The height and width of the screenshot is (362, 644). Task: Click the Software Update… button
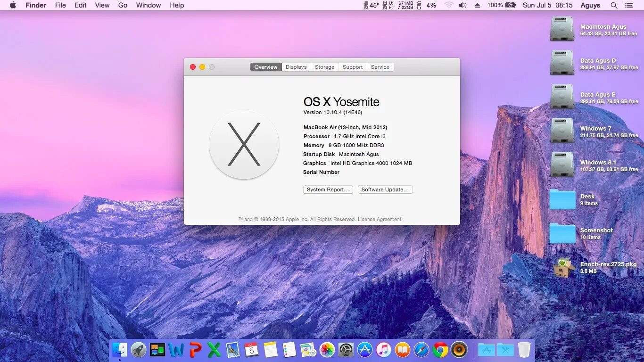[x=385, y=189]
